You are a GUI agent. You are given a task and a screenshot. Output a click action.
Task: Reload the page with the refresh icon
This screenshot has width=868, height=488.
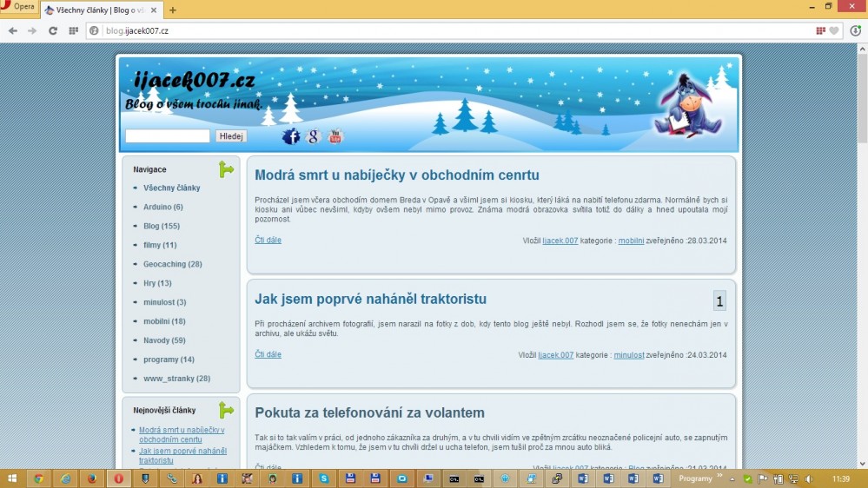click(x=52, y=30)
